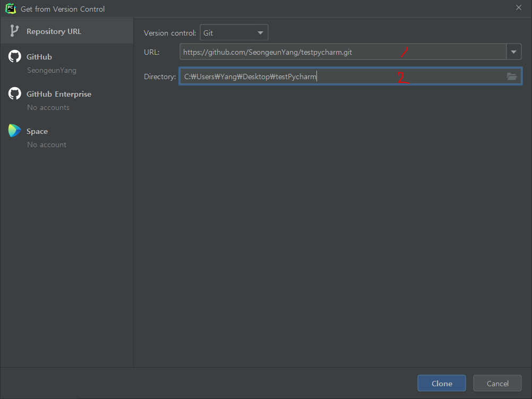The image size is (532, 399).
Task: Click the SeongeunYang account text
Action: [x=52, y=70]
